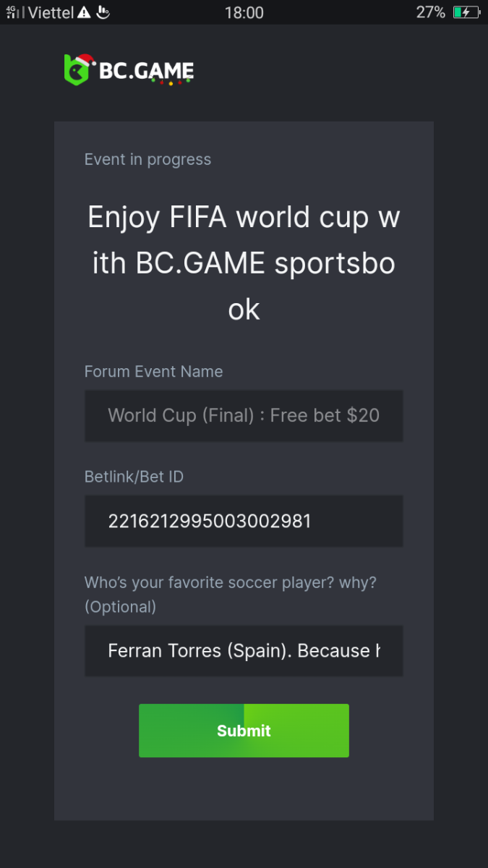Click the "Who's your favorite soccer player" label
Screen dimensions: 488x868
tap(230, 582)
